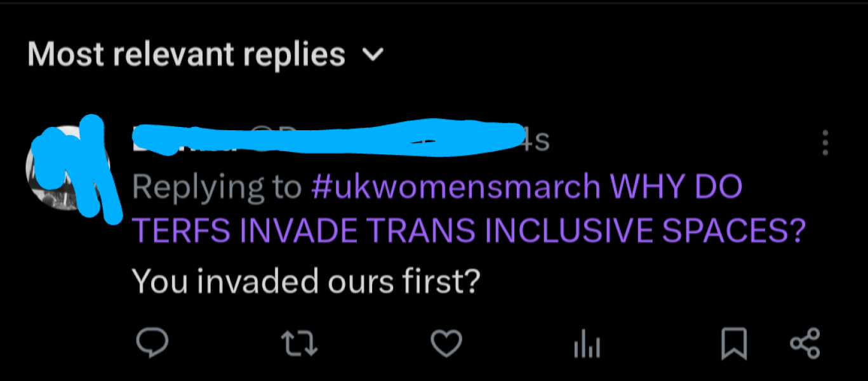Click the "4s" reply timestamp
868x381 pixels.
(x=535, y=141)
